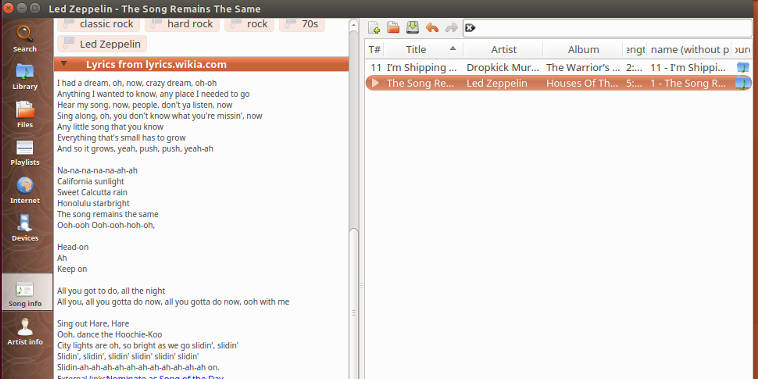Click lyric line 'Sweet Calcutta rain'
Image resolution: width=758 pixels, height=379 pixels.
(92, 192)
